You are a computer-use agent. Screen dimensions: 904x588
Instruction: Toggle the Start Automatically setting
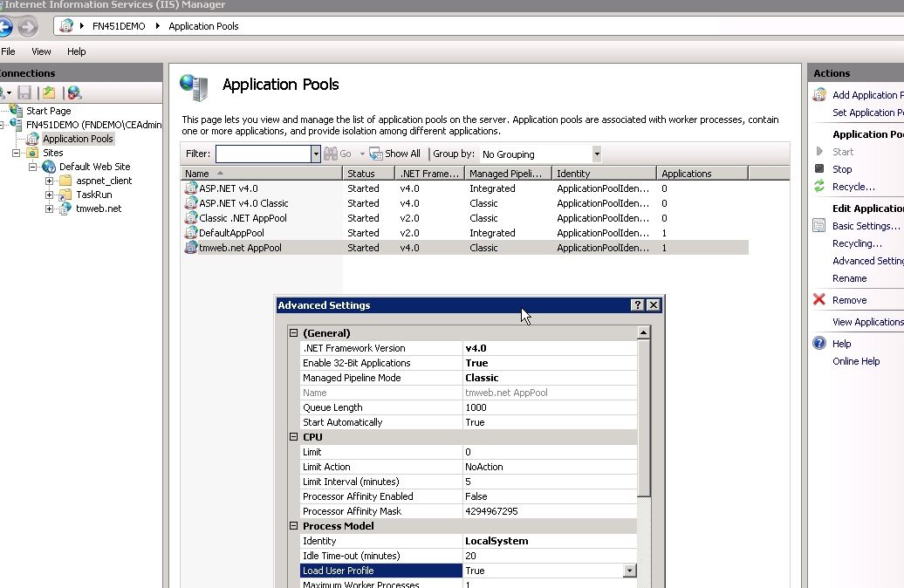550,421
